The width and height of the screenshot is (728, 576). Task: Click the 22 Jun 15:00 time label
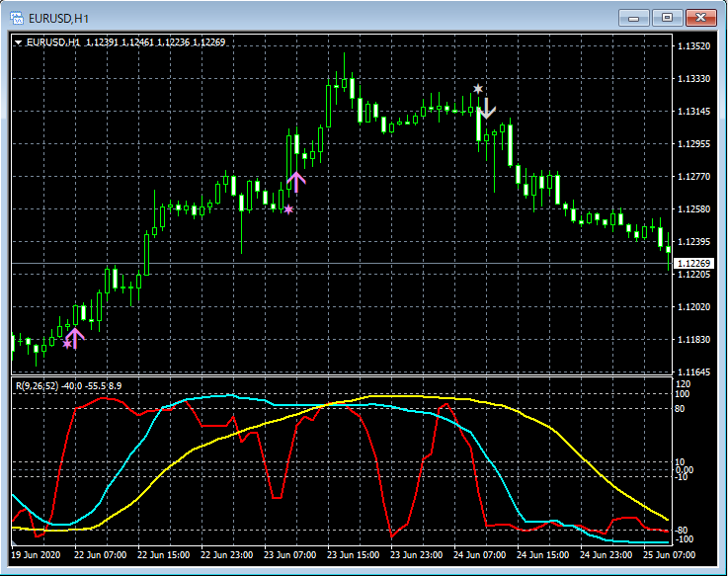pos(163,555)
